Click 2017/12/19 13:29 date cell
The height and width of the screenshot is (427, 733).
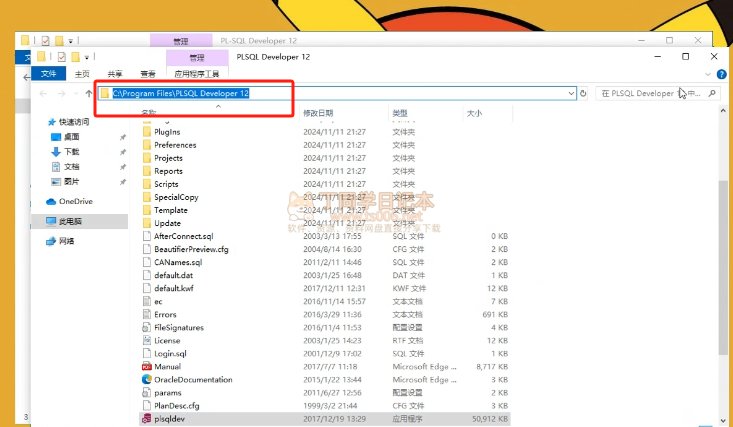click(334, 419)
